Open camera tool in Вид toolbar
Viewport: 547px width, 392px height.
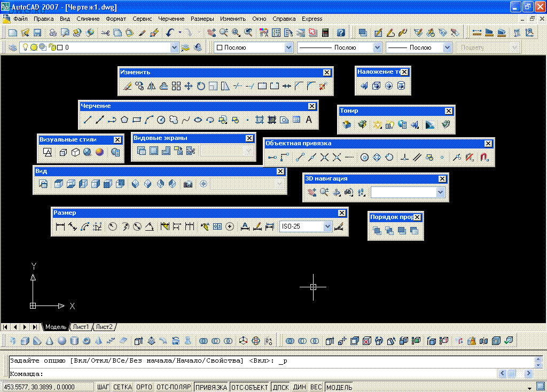click(188, 184)
